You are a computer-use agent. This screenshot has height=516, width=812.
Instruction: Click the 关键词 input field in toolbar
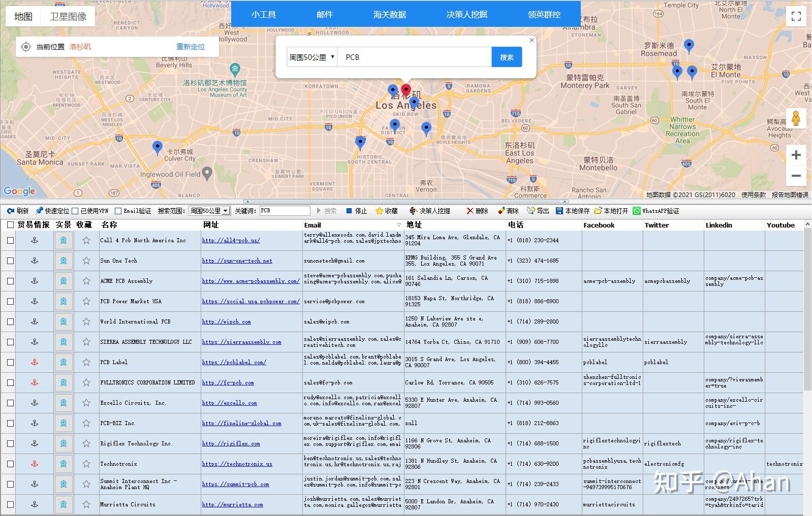click(x=285, y=211)
